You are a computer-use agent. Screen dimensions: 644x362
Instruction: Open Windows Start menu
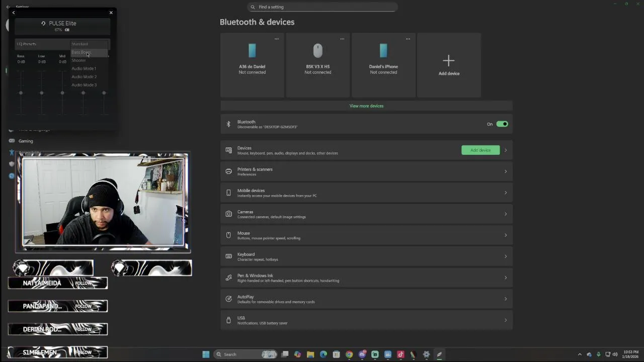click(206, 354)
